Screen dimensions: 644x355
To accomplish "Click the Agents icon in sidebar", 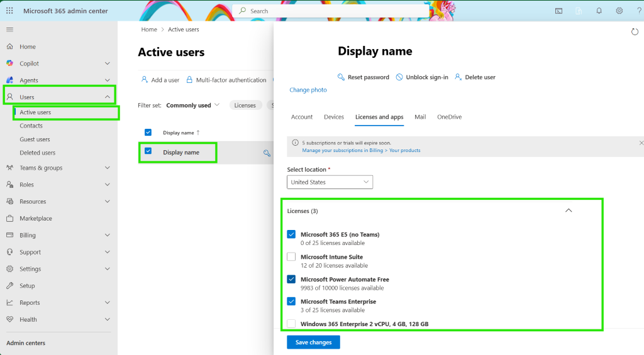I will coord(10,80).
